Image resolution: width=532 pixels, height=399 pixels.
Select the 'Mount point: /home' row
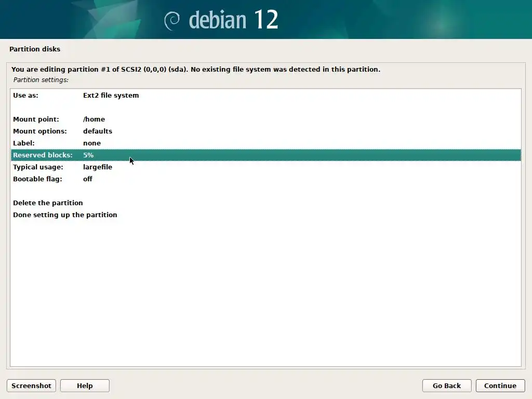click(x=265, y=119)
